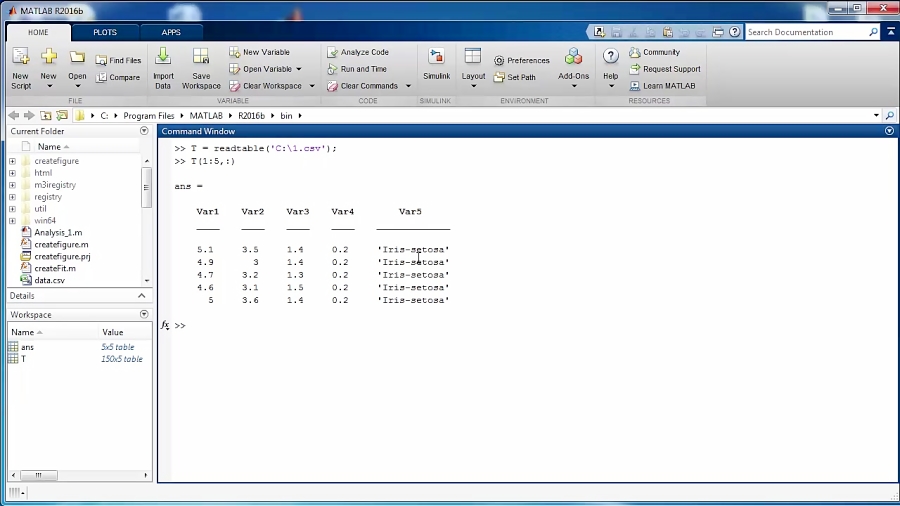
Task: Click the command prompt input line
Action: (534, 325)
